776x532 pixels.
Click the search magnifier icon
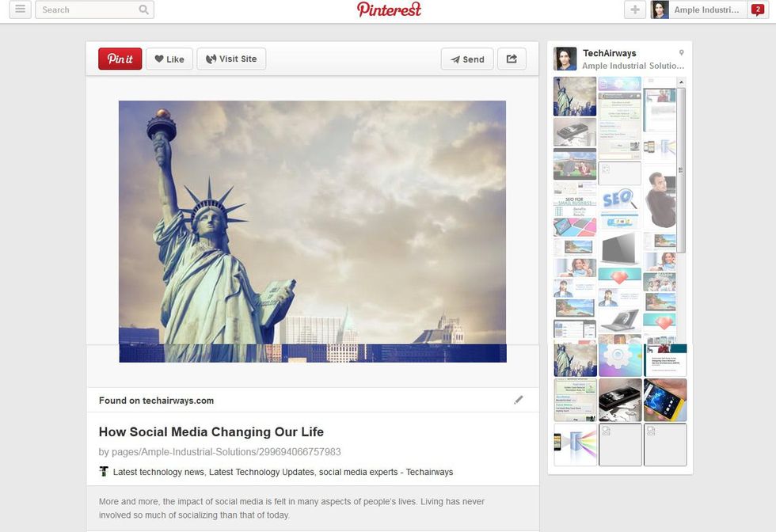[143, 9]
